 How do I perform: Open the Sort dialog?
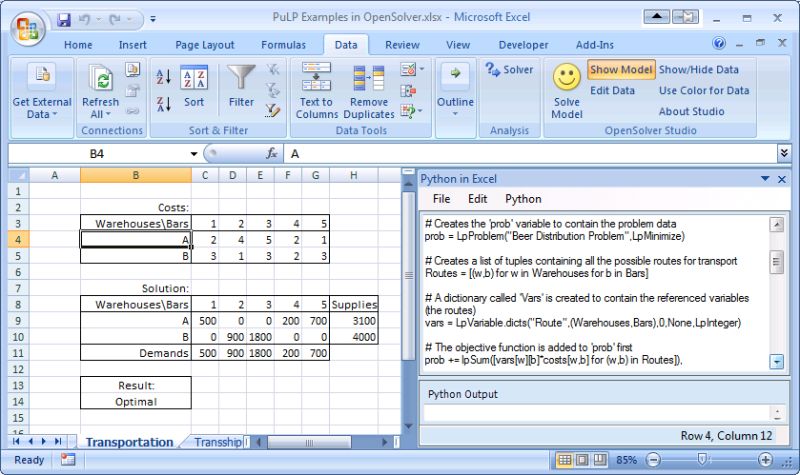[194, 86]
